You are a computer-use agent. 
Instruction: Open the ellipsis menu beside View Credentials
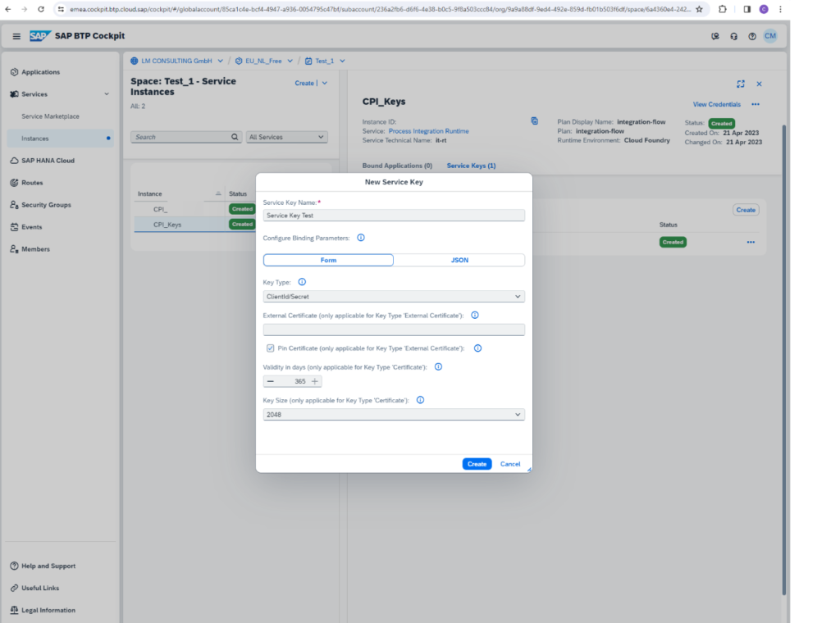tap(755, 104)
